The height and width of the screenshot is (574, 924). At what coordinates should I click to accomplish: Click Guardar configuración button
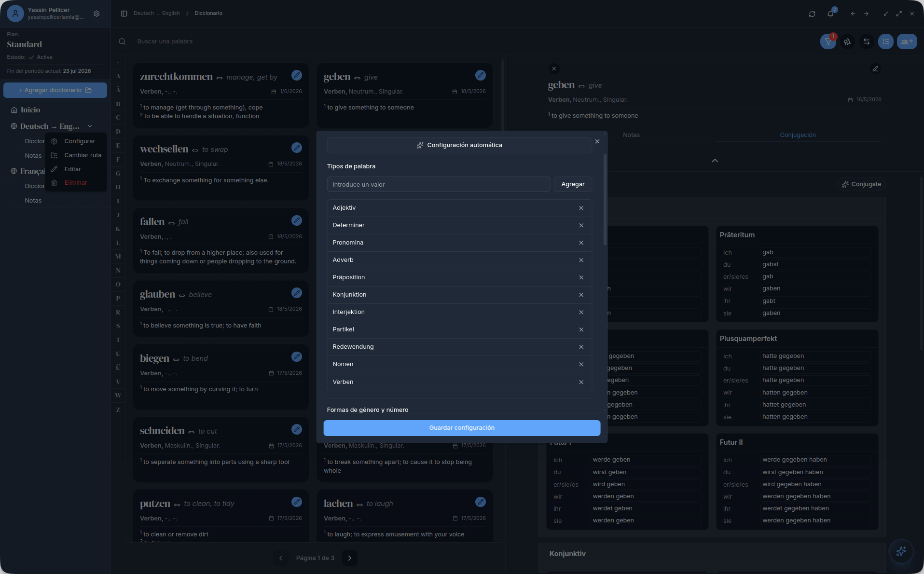(462, 428)
